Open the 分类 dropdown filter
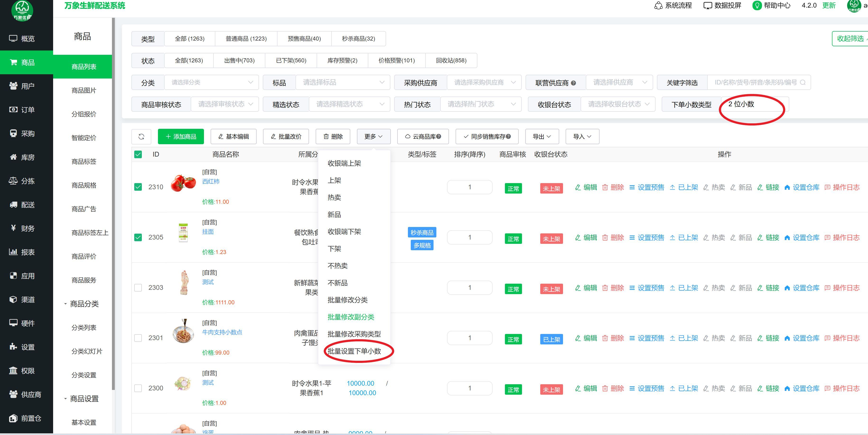Viewport: 868px width, 435px height. (x=211, y=82)
